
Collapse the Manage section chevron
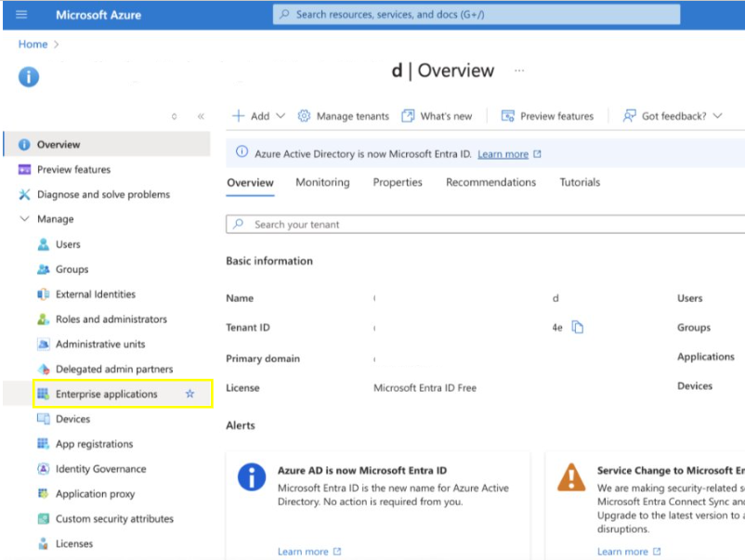click(x=24, y=219)
